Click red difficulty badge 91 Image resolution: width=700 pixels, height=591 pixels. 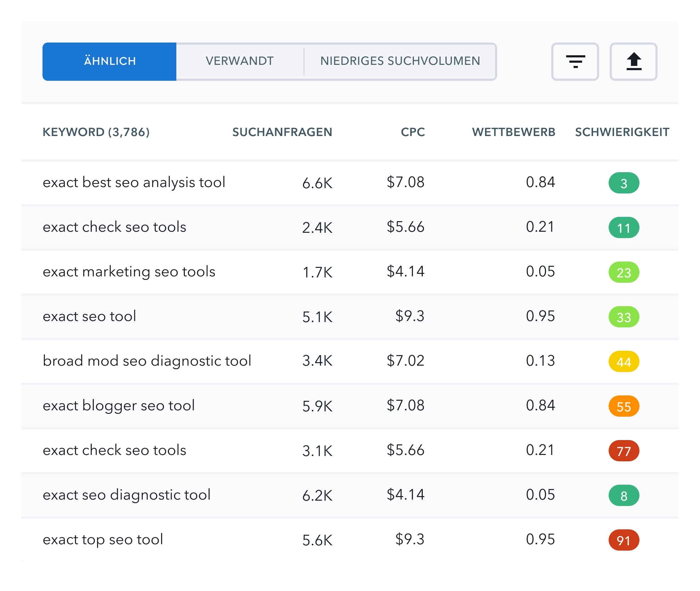pyautogui.click(x=624, y=540)
